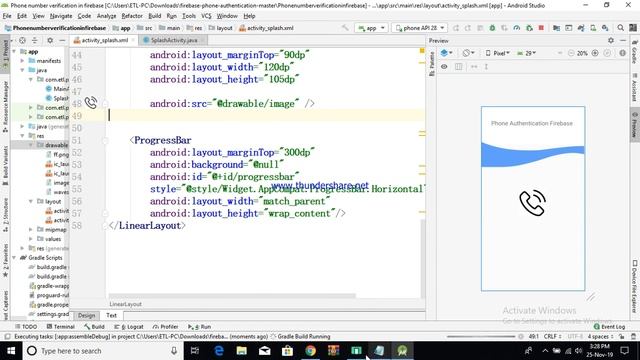Open Microsoft Edge from taskbar
Viewport: 640px width, 360px height.
coord(219,351)
